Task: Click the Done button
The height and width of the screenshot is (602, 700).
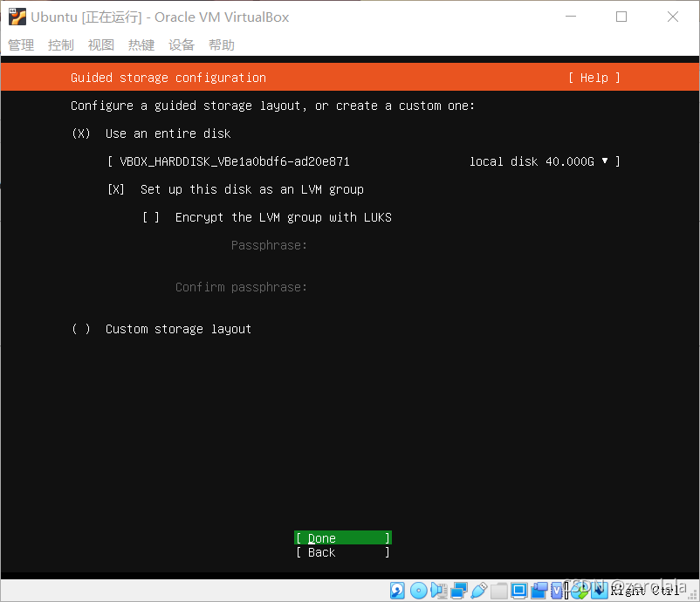Action: (343, 538)
